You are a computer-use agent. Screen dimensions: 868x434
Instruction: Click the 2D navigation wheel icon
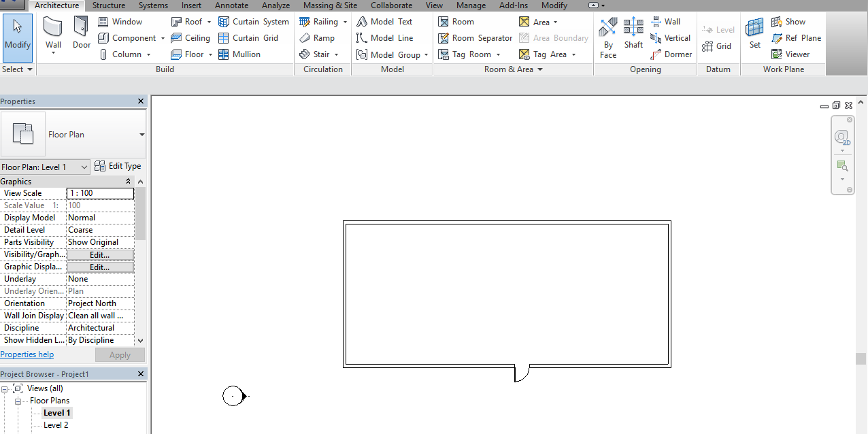[x=843, y=138]
